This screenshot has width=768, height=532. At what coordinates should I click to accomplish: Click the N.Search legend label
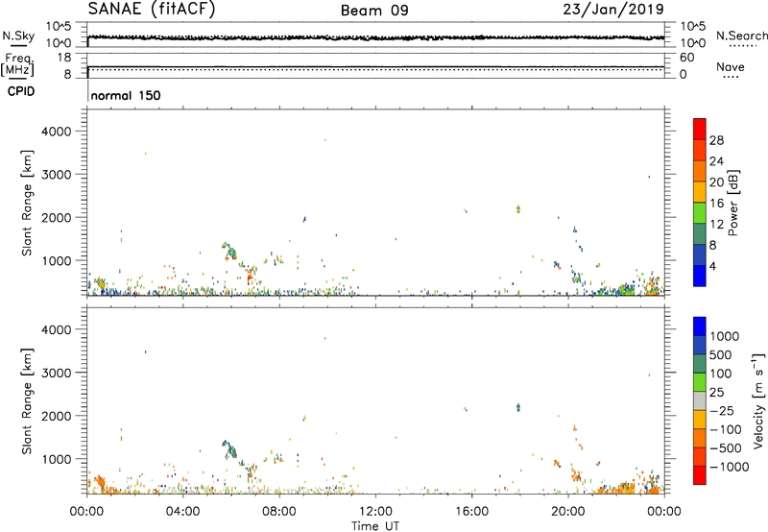pyautogui.click(x=741, y=36)
